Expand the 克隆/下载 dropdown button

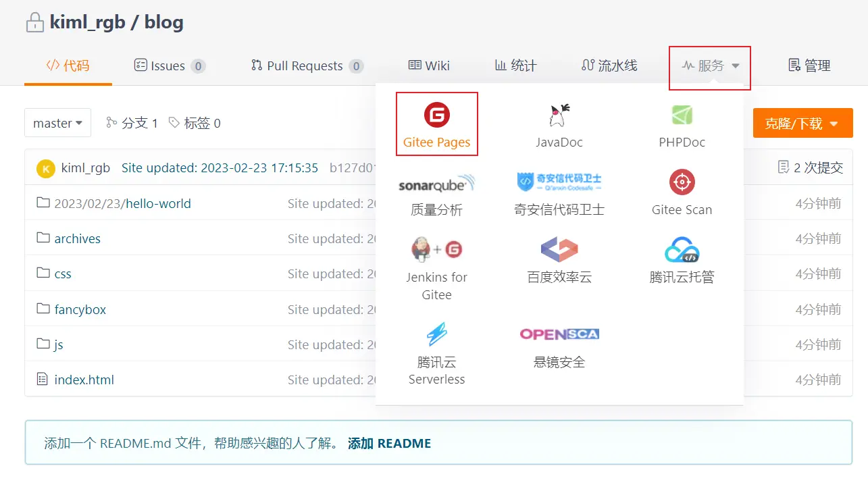(x=802, y=124)
